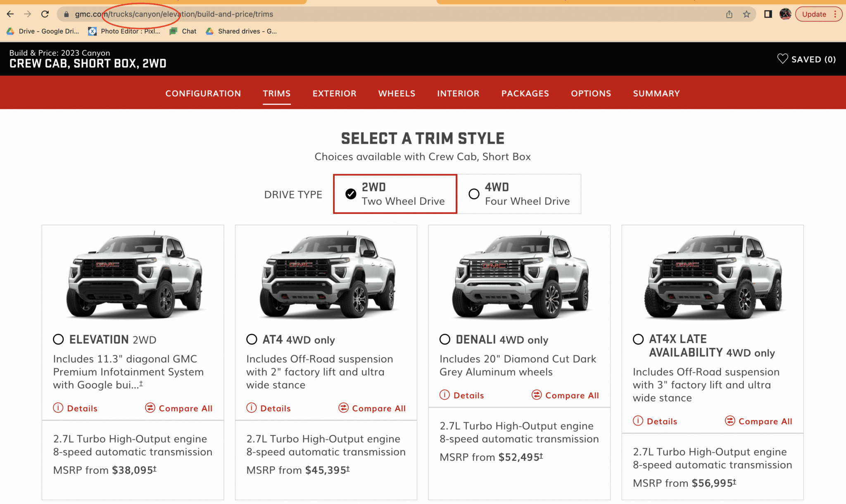Image resolution: width=846 pixels, height=504 pixels.
Task: Open the Details info icon for AT4
Action: pyautogui.click(x=252, y=408)
